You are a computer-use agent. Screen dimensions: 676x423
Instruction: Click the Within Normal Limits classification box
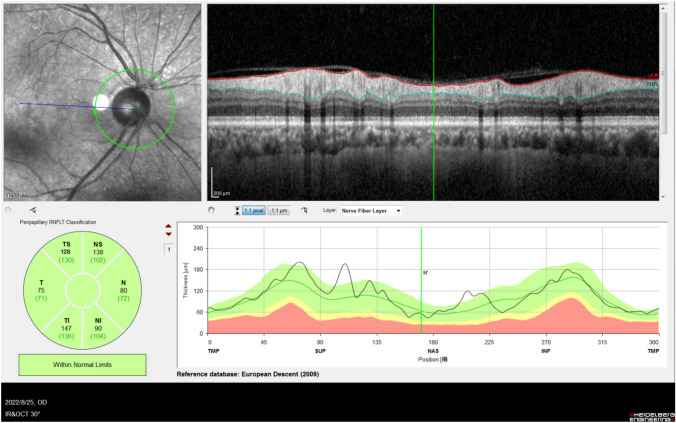(83, 365)
